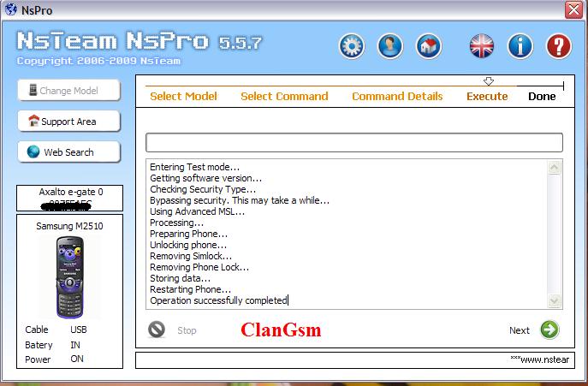Launch the Web Search button
588x386 pixels.
coord(69,152)
